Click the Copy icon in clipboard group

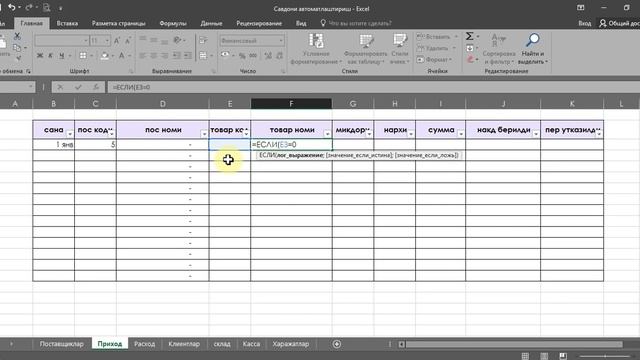pos(17,48)
